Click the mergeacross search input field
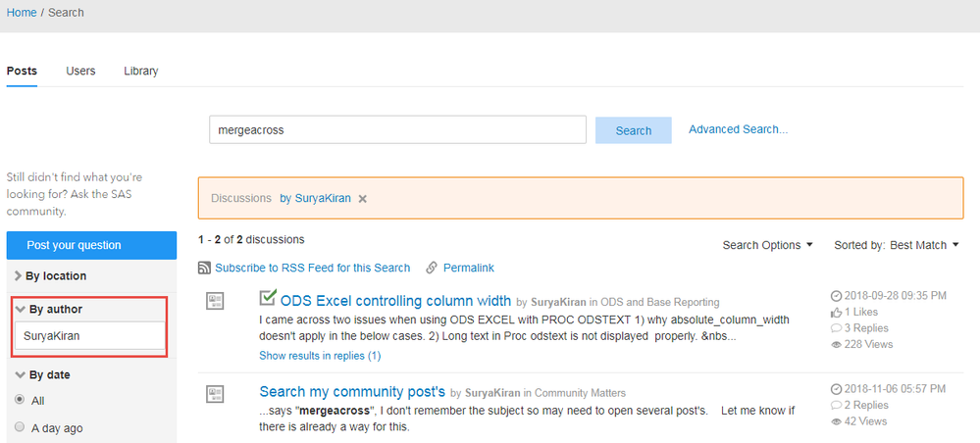The height and width of the screenshot is (443, 980). (x=397, y=129)
